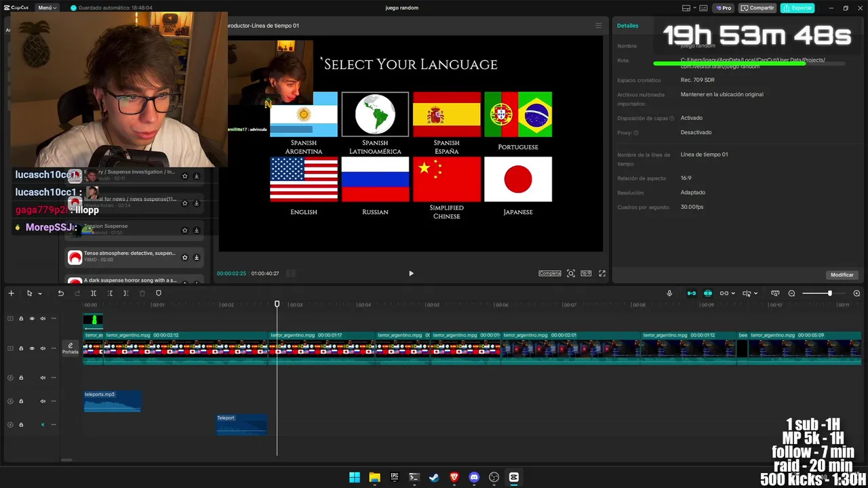
Task: Open Windows Start menu on taskbar
Action: coord(355,477)
